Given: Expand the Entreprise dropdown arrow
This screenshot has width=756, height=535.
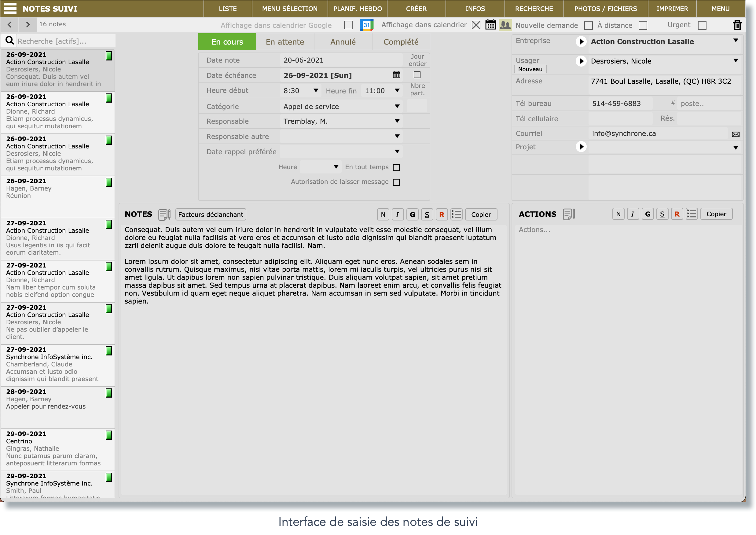Looking at the screenshot, I should pos(735,41).
